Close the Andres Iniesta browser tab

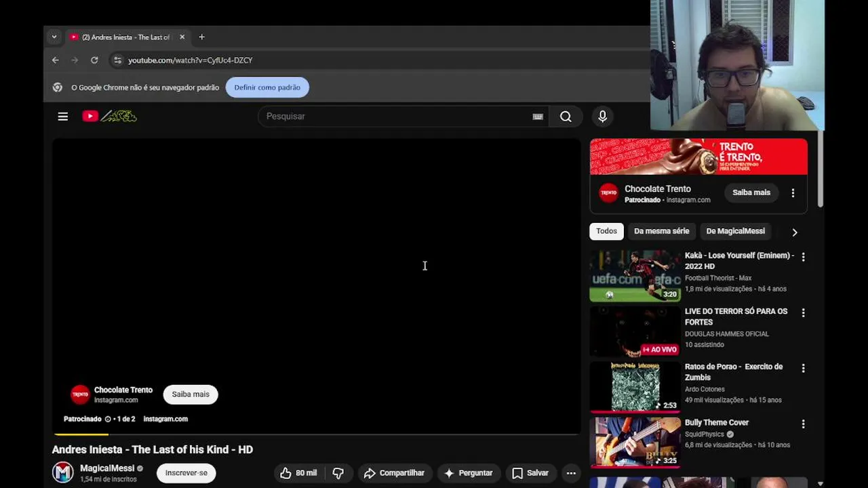click(182, 37)
